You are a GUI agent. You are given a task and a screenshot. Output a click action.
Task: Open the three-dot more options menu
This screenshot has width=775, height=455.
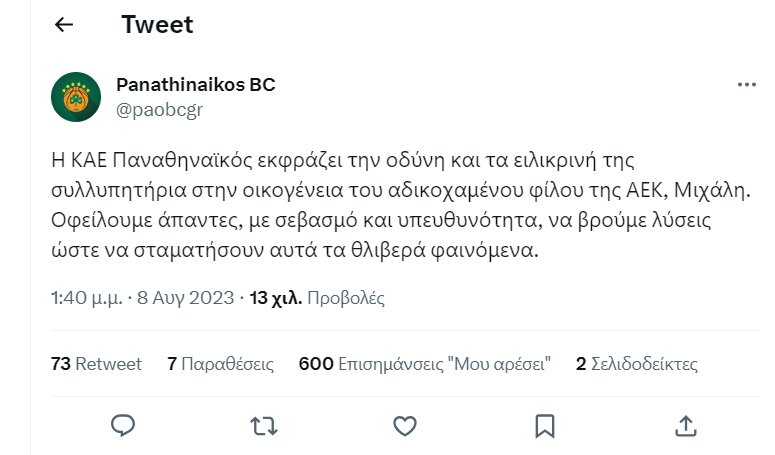point(746,85)
